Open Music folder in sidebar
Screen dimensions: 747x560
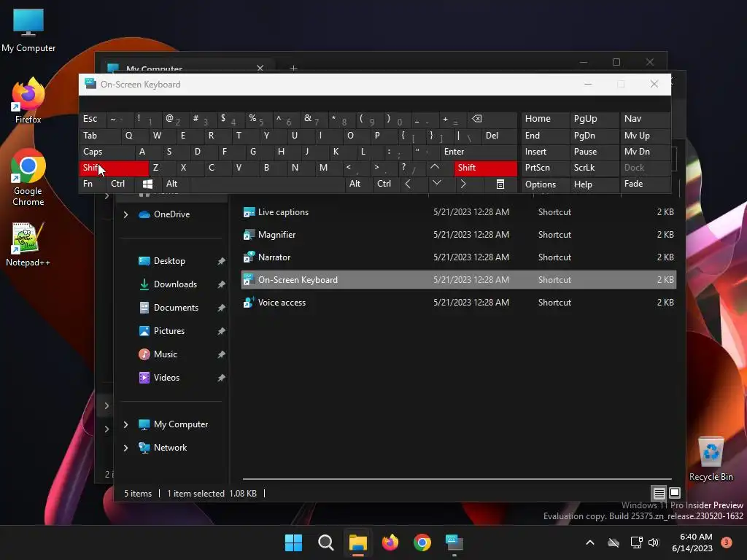(166, 354)
